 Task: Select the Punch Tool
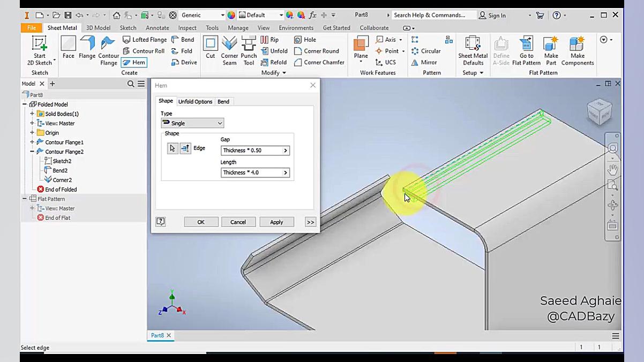[249, 51]
